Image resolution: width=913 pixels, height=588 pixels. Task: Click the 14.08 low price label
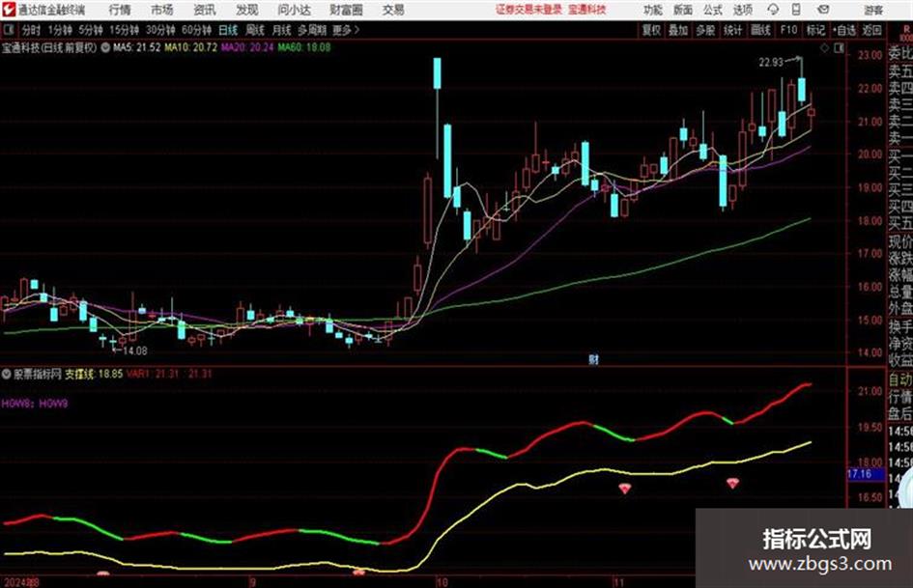click(x=134, y=350)
